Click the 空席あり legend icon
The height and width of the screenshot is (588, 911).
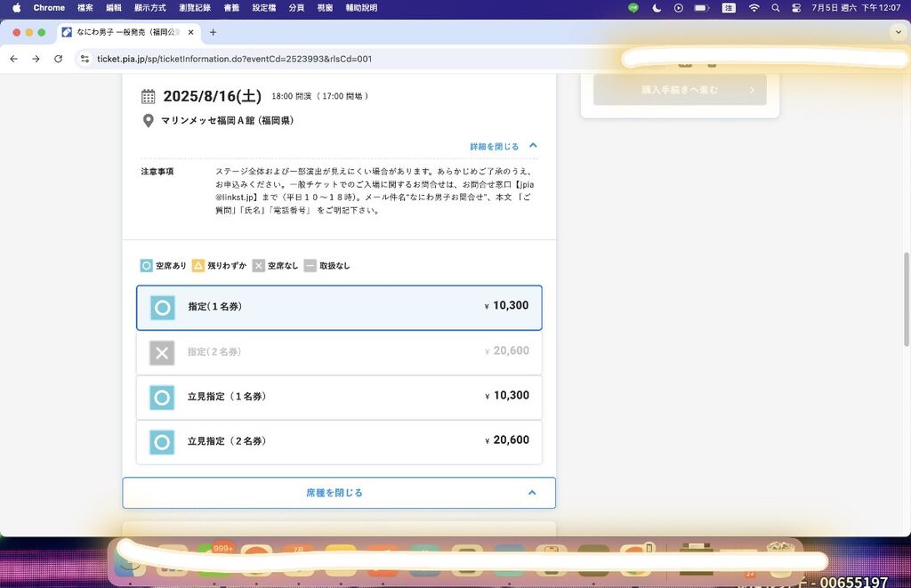point(147,265)
